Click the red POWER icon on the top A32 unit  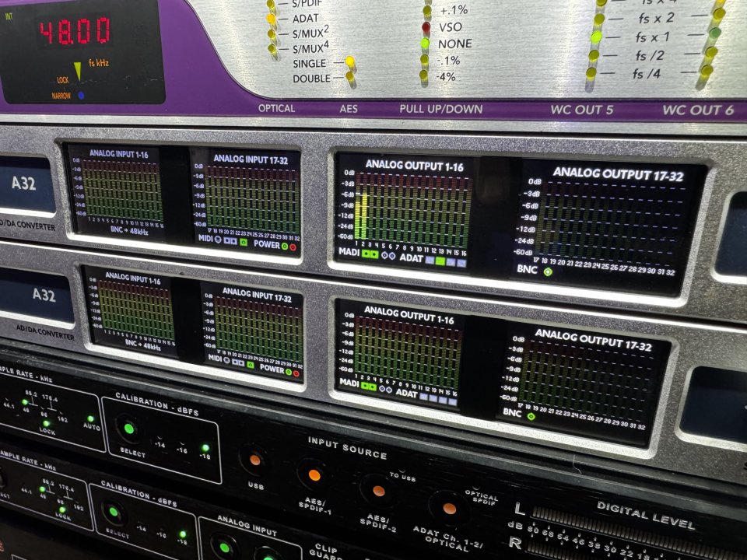(293, 247)
